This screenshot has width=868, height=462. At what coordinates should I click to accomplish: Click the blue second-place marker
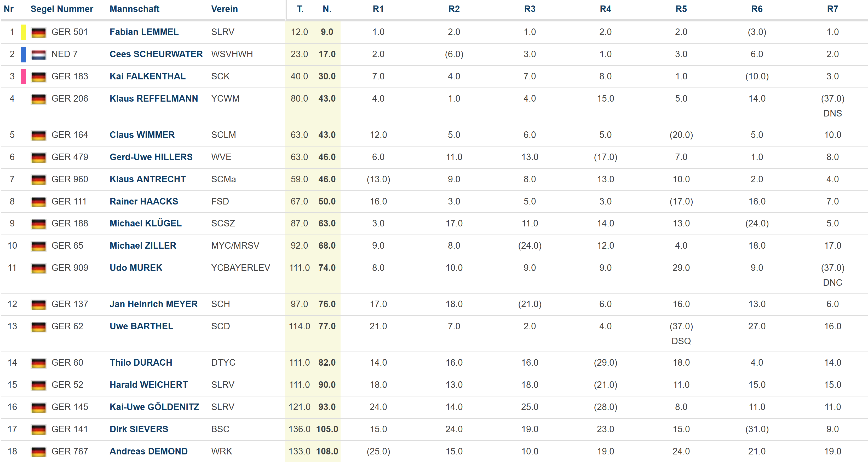point(23,55)
